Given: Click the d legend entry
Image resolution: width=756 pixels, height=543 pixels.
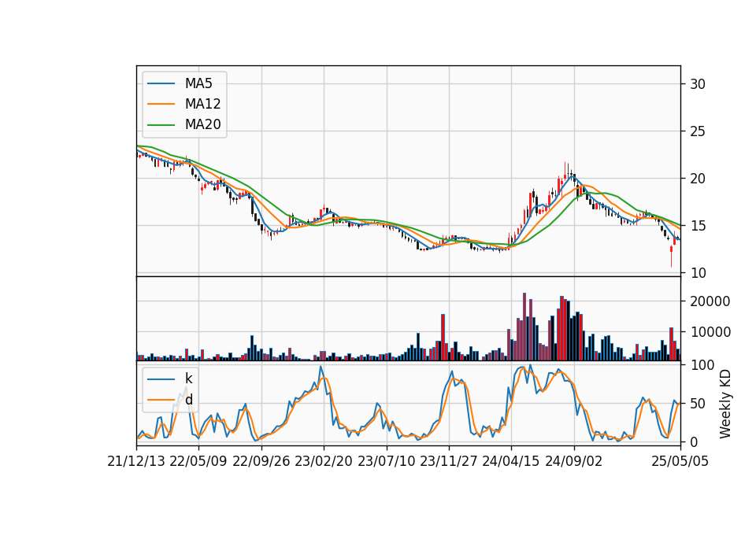Looking at the screenshot, I should click(170, 400).
